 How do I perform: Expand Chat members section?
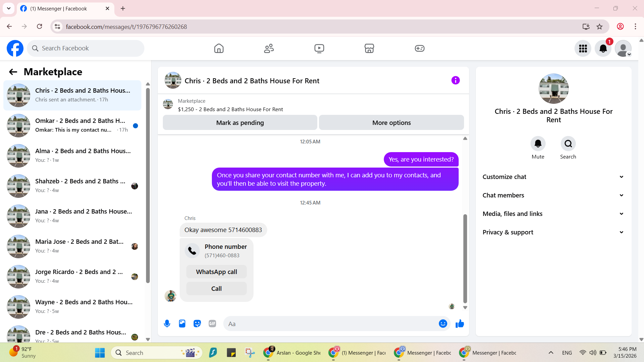coord(553,195)
